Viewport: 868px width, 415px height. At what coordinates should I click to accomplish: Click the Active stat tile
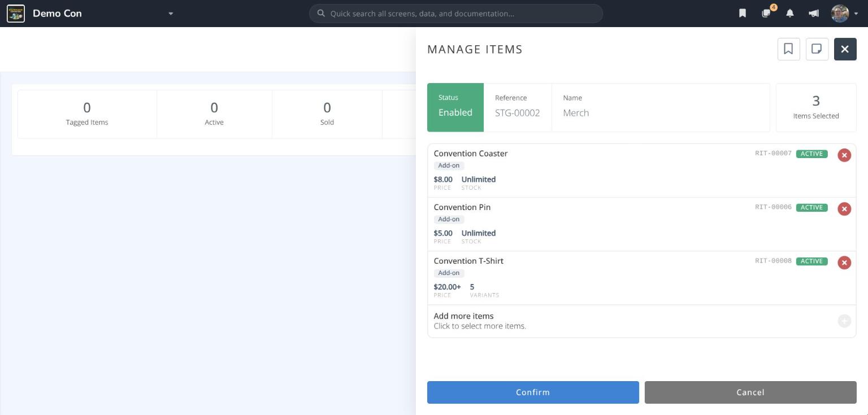pos(214,114)
